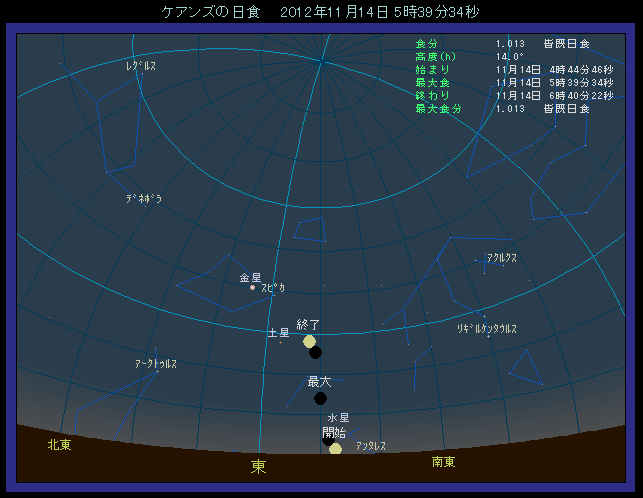This screenshot has width=643, height=498.
Task: Click the East (東) horizon label
Action: tap(258, 467)
